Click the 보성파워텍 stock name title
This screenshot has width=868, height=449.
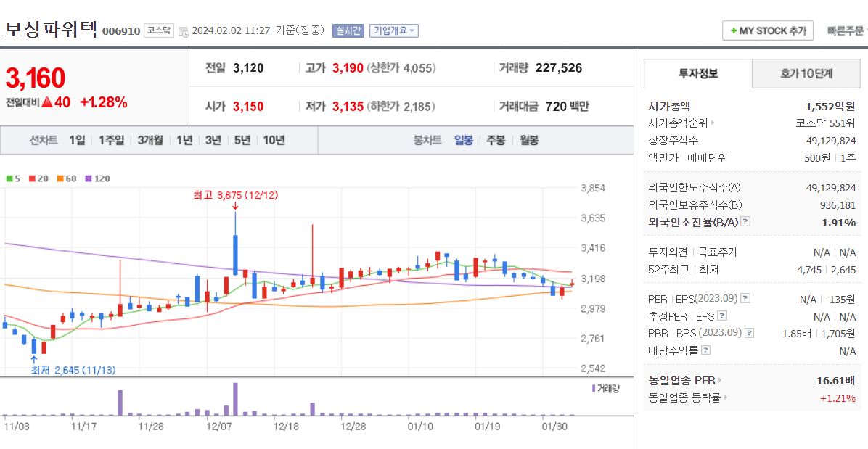tap(51, 29)
